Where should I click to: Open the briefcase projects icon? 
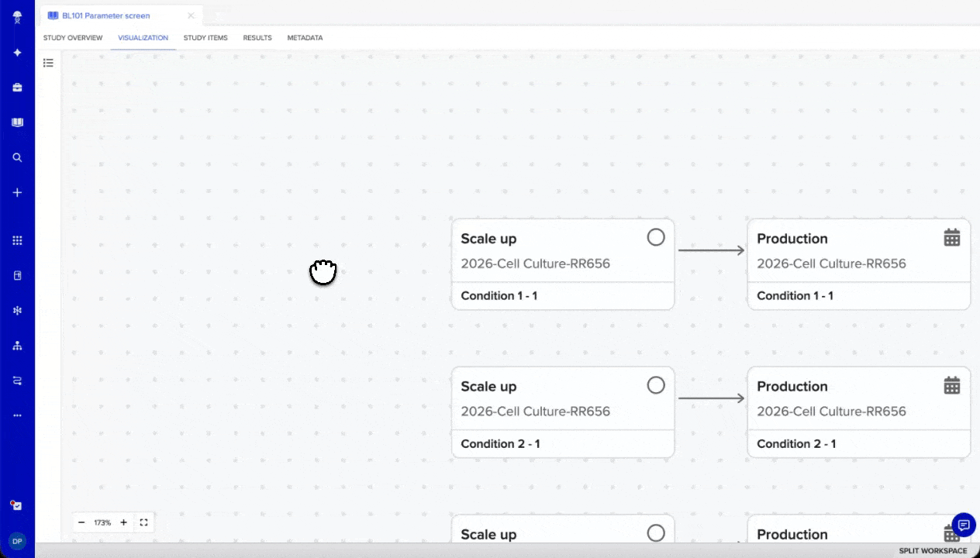(17, 88)
